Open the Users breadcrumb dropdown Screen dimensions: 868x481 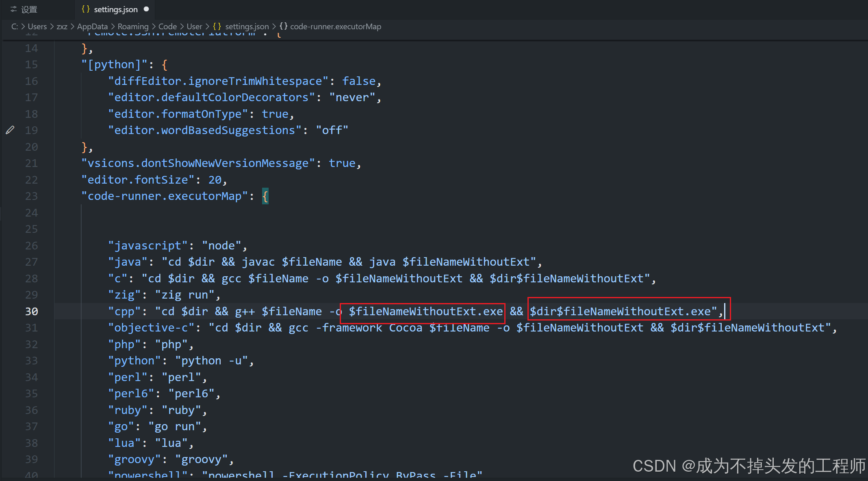pos(37,26)
